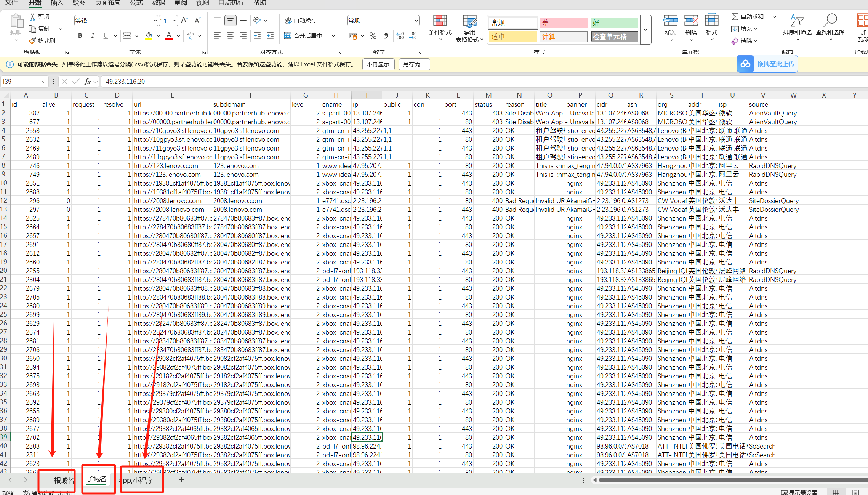This screenshot has height=495, width=868.
Task: Click the Decrease Decimal icon
Action: (x=413, y=36)
